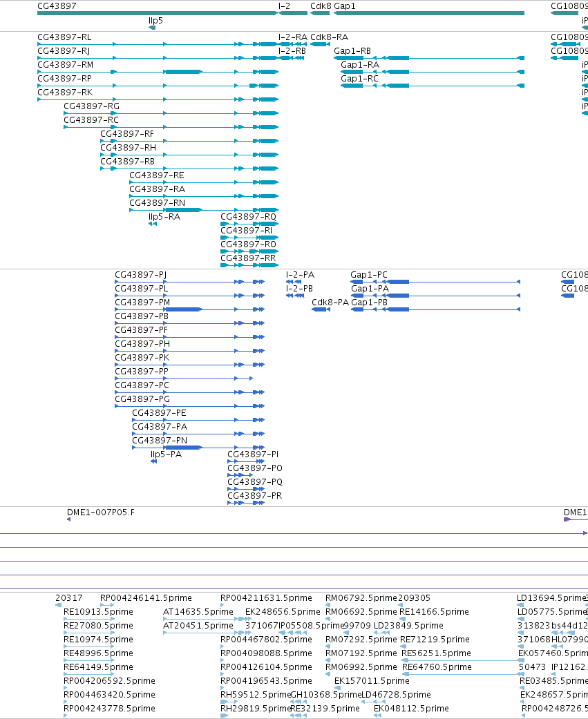
Task: Click Gap1-RA transcript
Action: point(433,72)
